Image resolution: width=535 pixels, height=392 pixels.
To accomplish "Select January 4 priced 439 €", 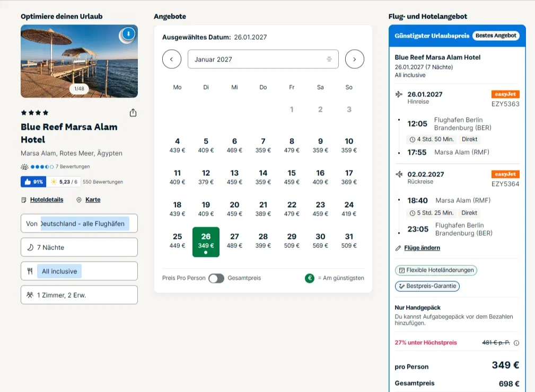I will pos(177,146).
